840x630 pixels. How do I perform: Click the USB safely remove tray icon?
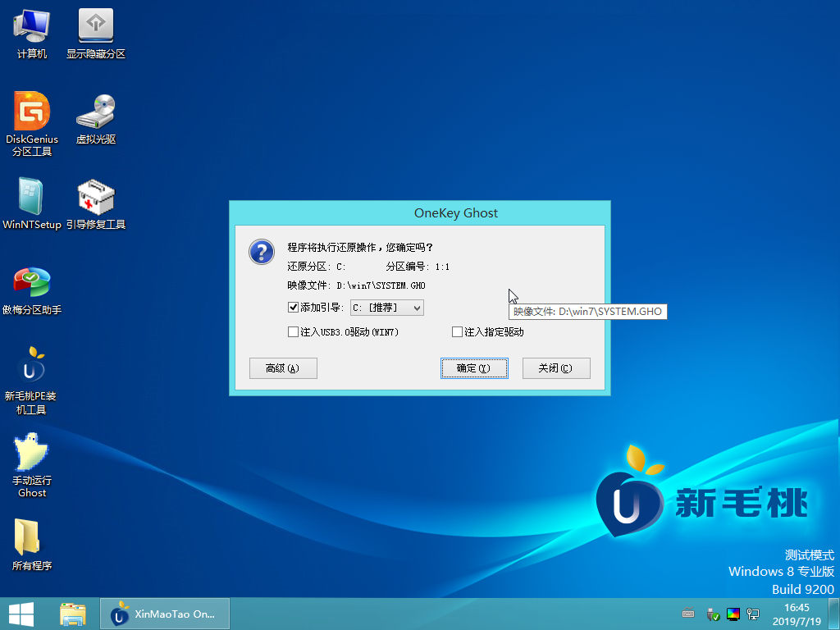pos(712,614)
